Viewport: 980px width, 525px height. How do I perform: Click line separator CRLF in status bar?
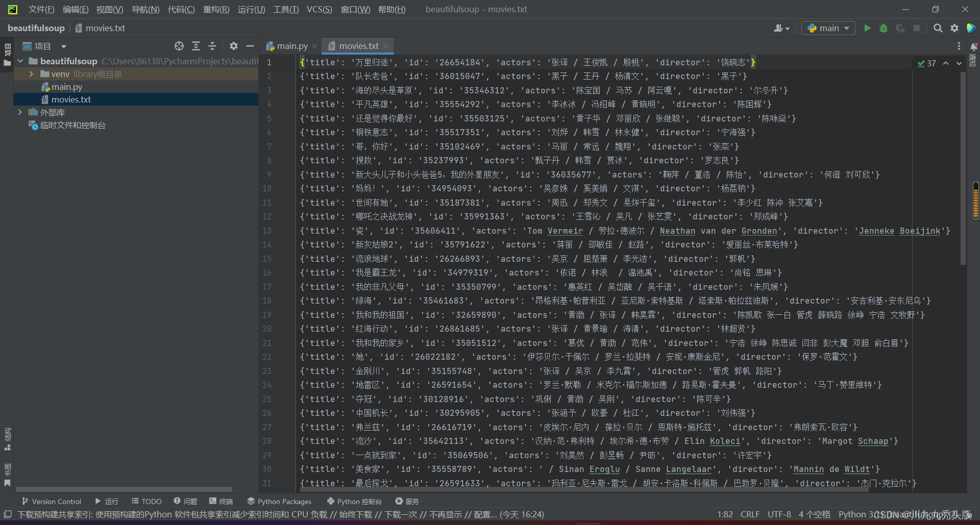point(750,514)
